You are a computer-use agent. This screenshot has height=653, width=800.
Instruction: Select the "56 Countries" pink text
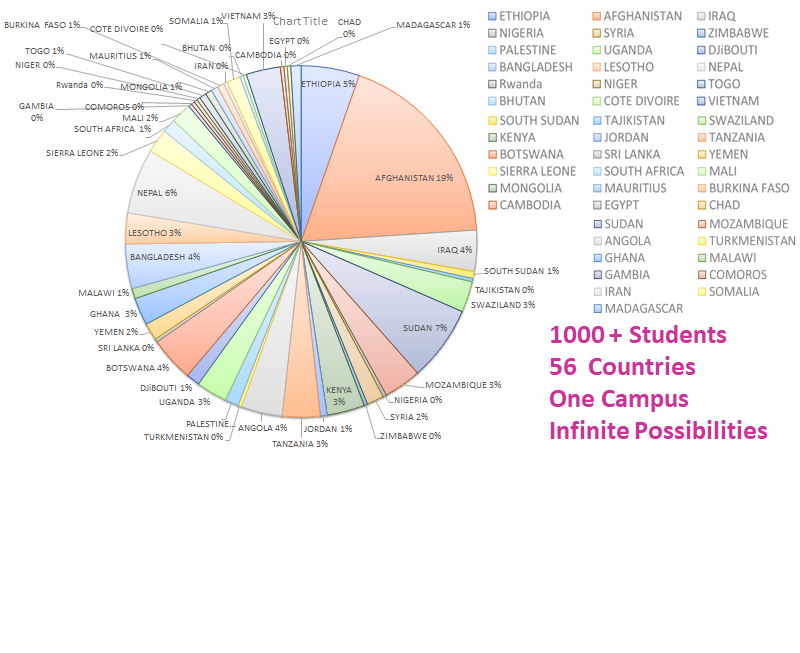coord(622,367)
